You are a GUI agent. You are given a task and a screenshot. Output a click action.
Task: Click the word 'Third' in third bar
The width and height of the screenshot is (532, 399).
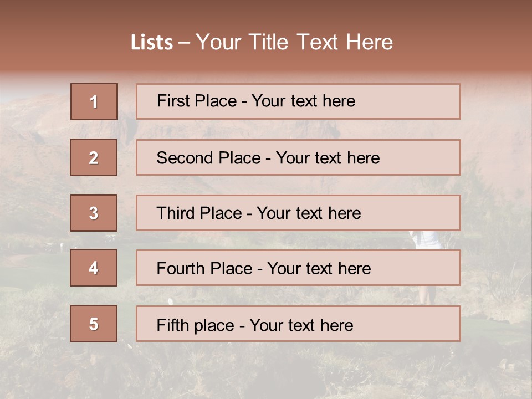[175, 213]
